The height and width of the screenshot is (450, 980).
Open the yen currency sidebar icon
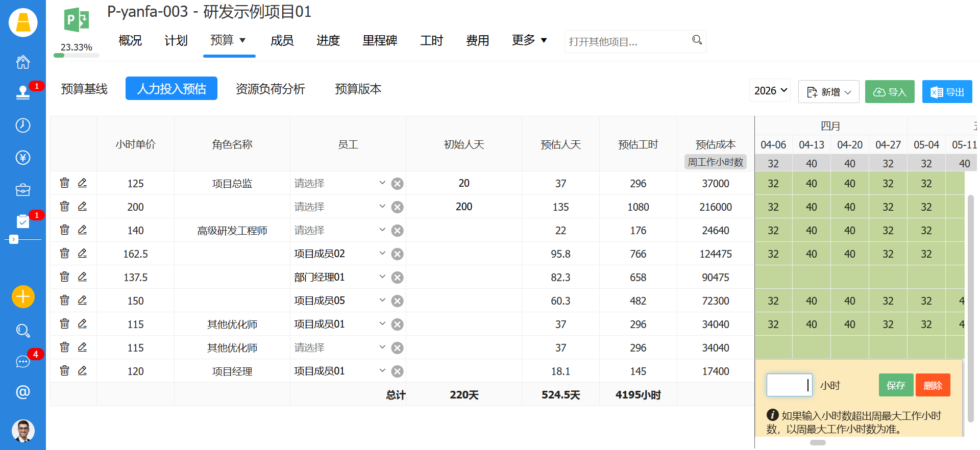(x=23, y=158)
